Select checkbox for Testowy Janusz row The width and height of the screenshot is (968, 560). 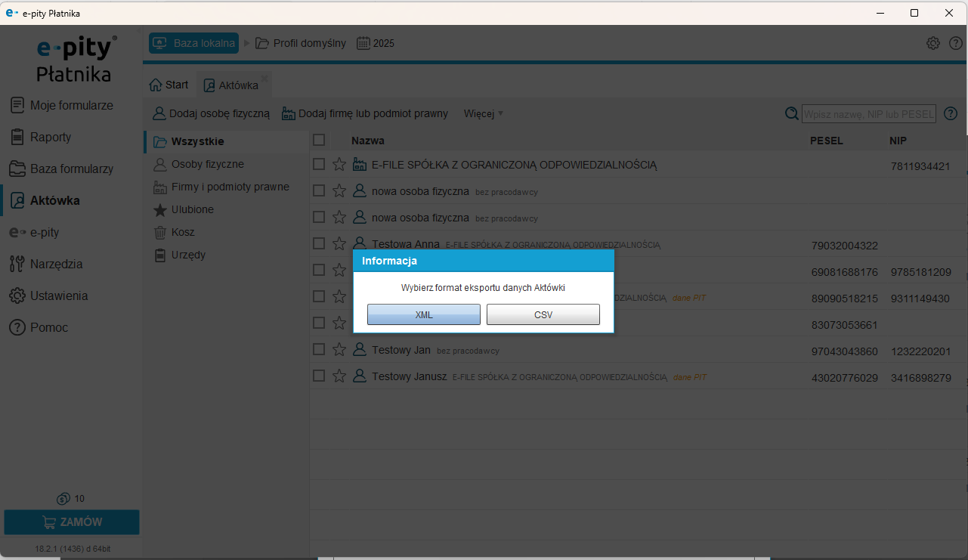[319, 376]
